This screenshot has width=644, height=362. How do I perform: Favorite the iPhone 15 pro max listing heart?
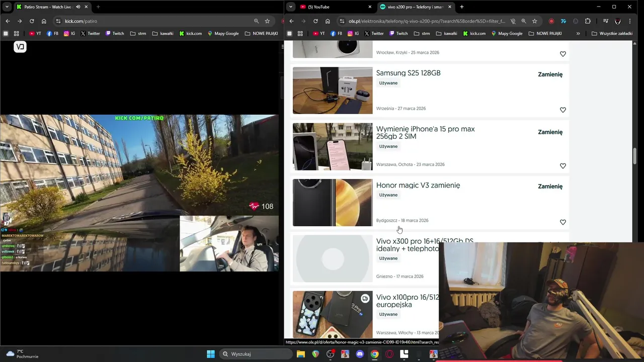(563, 166)
